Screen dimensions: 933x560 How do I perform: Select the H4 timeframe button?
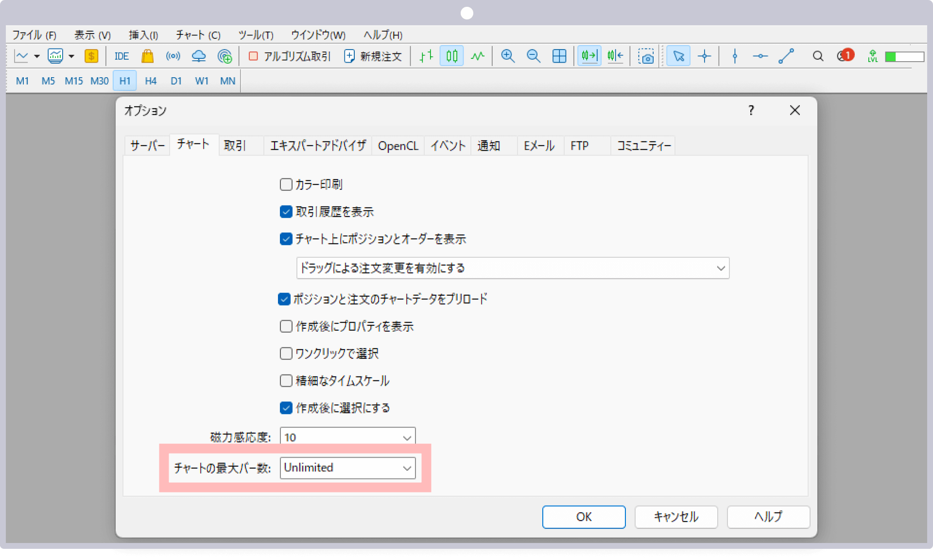pos(151,81)
